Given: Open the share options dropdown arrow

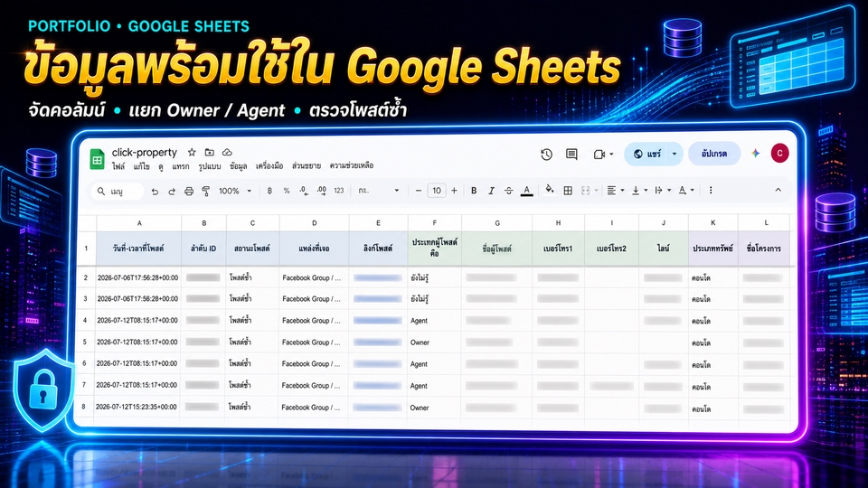Looking at the screenshot, I should 675,154.
